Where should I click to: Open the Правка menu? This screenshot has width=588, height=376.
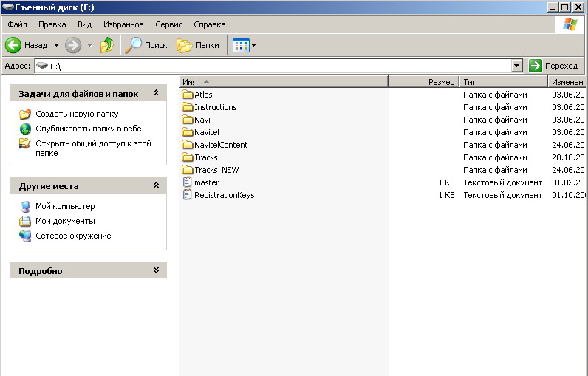[52, 24]
